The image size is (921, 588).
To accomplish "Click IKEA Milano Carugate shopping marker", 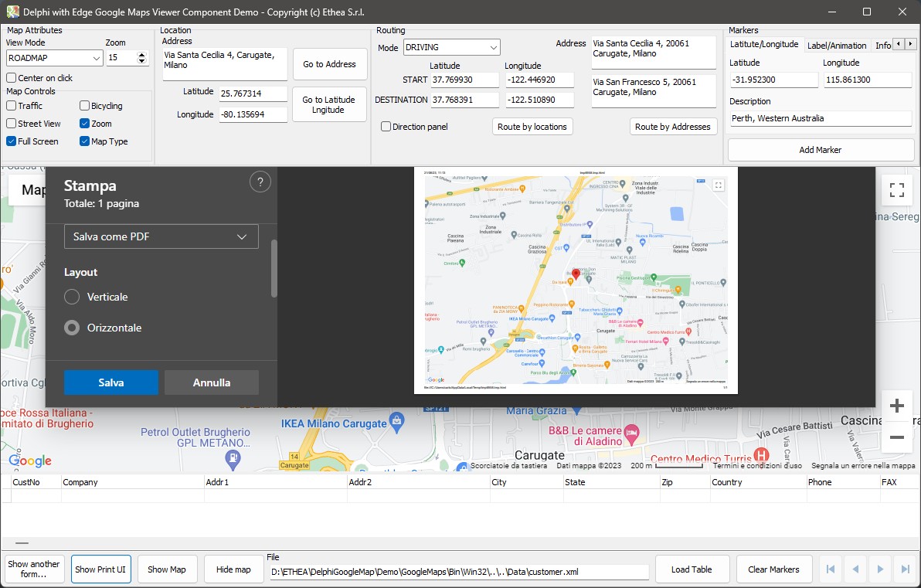I will point(397,422).
